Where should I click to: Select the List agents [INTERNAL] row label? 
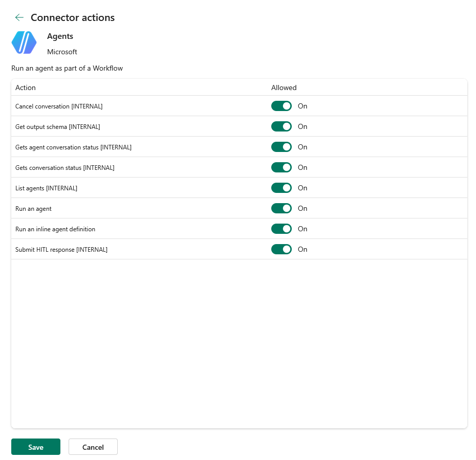coord(46,188)
